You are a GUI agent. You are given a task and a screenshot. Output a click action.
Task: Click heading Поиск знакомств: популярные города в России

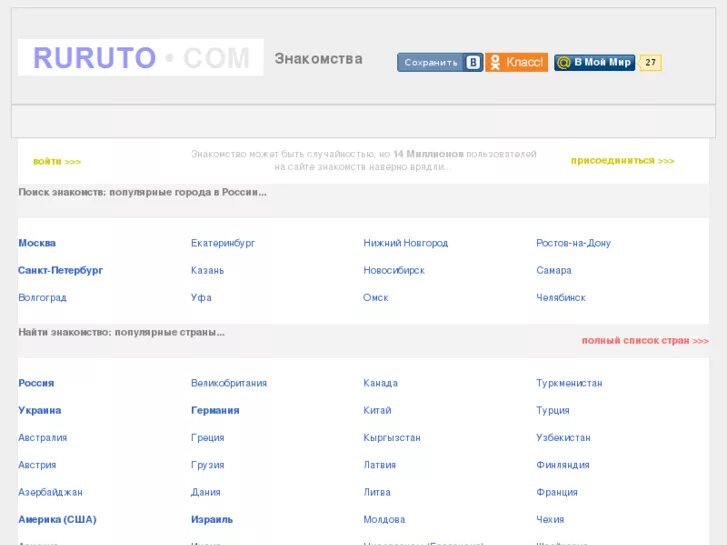click(x=143, y=192)
